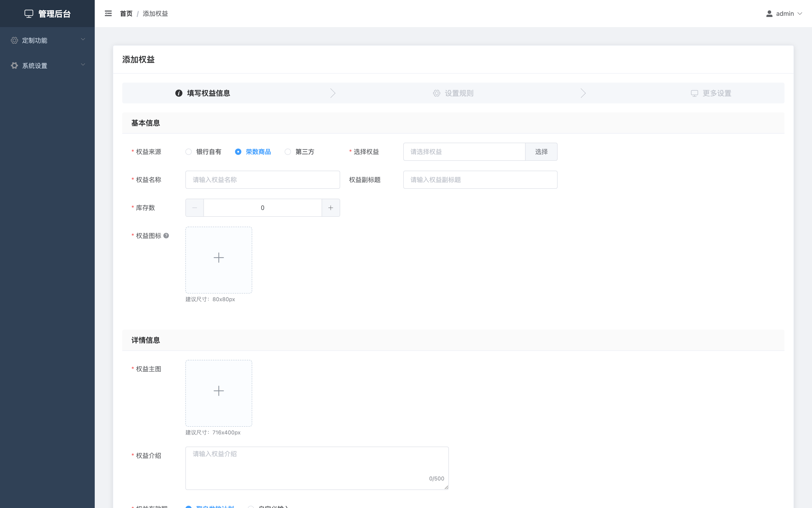
Task: Click the 库存数 field label
Action: pyautogui.click(x=145, y=208)
